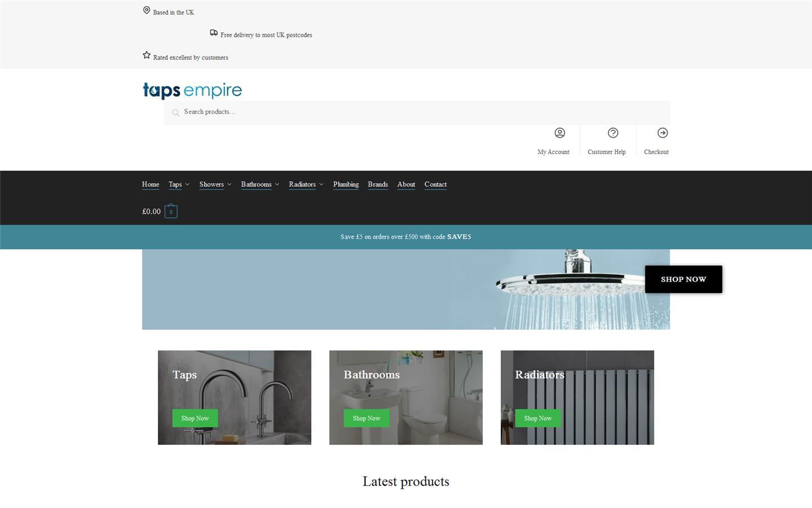
Task: Expand the Bathrooms menu dropdown
Action: [x=260, y=185]
